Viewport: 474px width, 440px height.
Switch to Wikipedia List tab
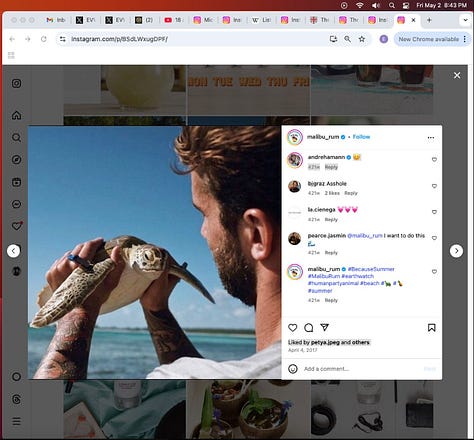coord(261,20)
